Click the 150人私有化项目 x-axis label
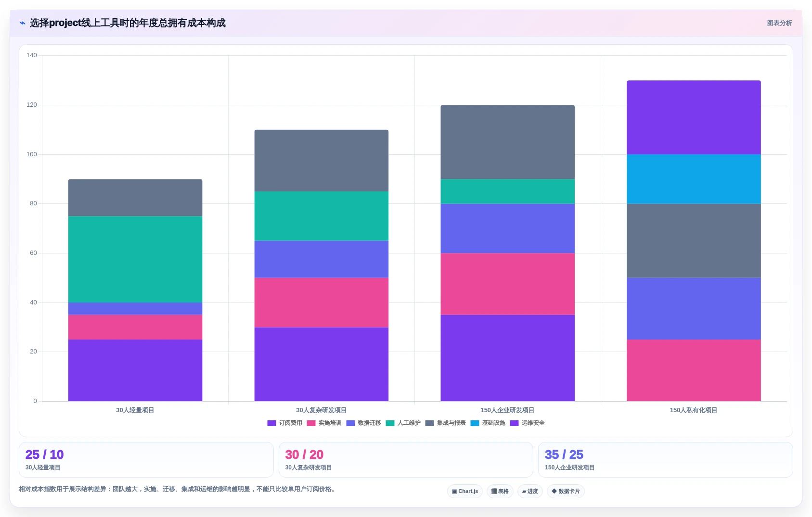The width and height of the screenshot is (812, 517). (694, 410)
